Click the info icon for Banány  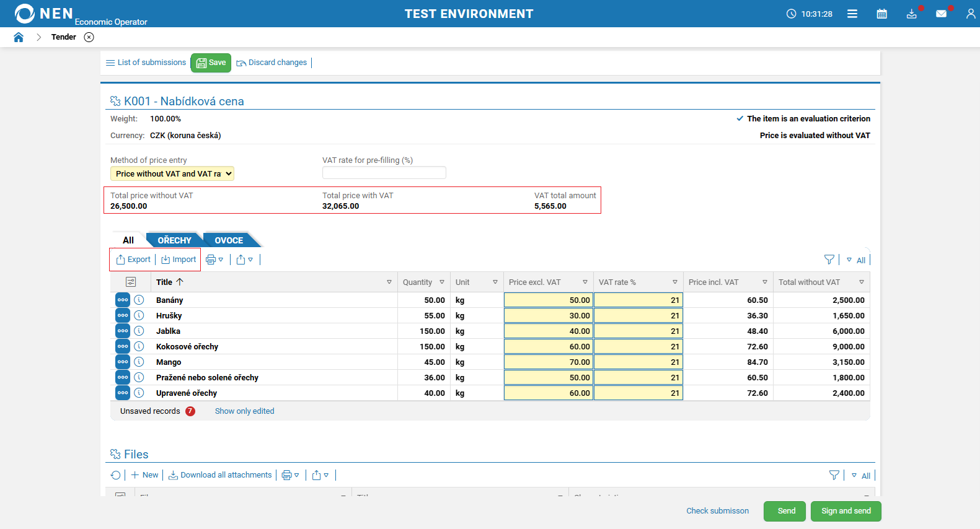coord(139,300)
